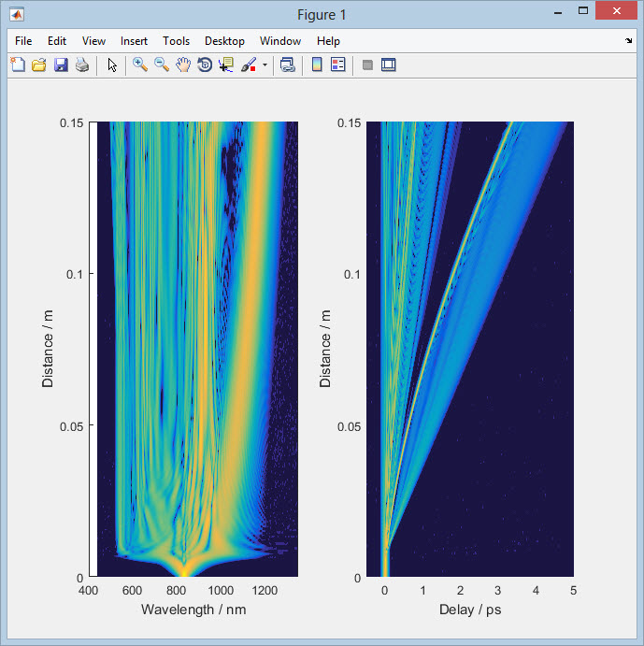Open the Tools menu
This screenshot has height=646, width=644.
coord(177,41)
